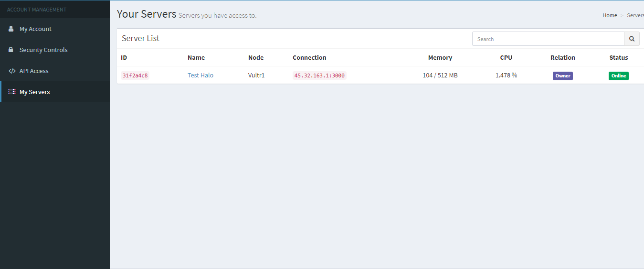Click the Vultr1 node cell
This screenshot has height=269, width=644.
(256, 75)
